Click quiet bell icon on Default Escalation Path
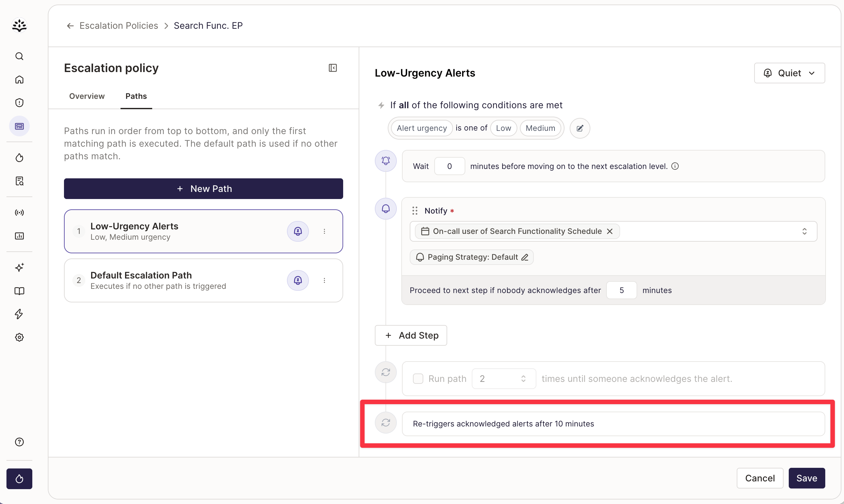 click(298, 280)
